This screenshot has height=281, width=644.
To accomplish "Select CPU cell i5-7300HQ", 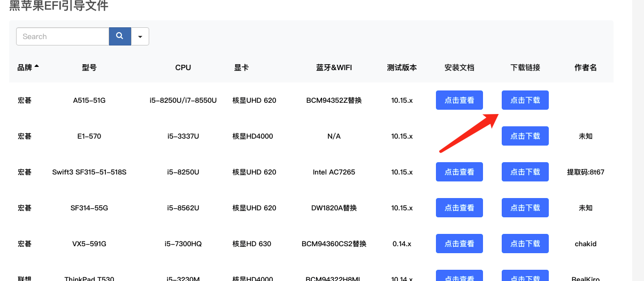I will [183, 244].
